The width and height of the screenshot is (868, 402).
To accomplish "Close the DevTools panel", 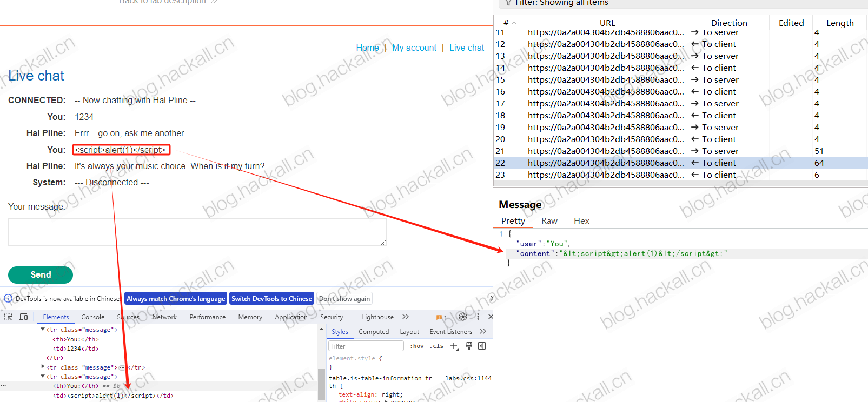I will pyautogui.click(x=491, y=317).
